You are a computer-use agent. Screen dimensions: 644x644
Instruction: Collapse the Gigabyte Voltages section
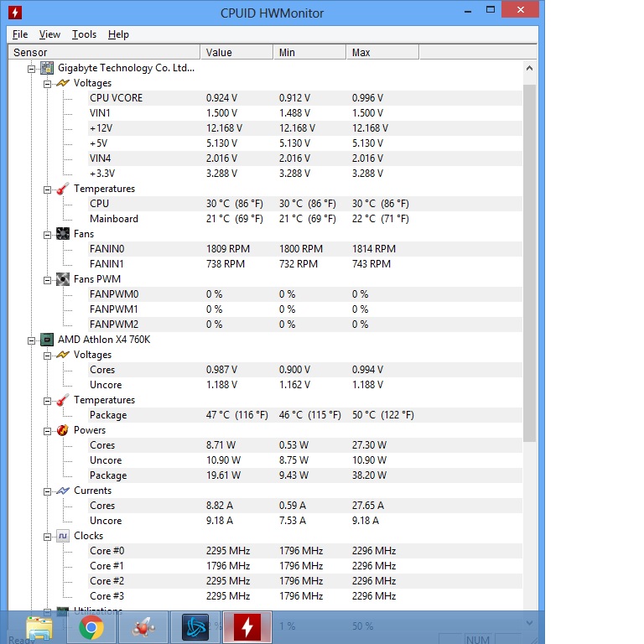tap(47, 84)
